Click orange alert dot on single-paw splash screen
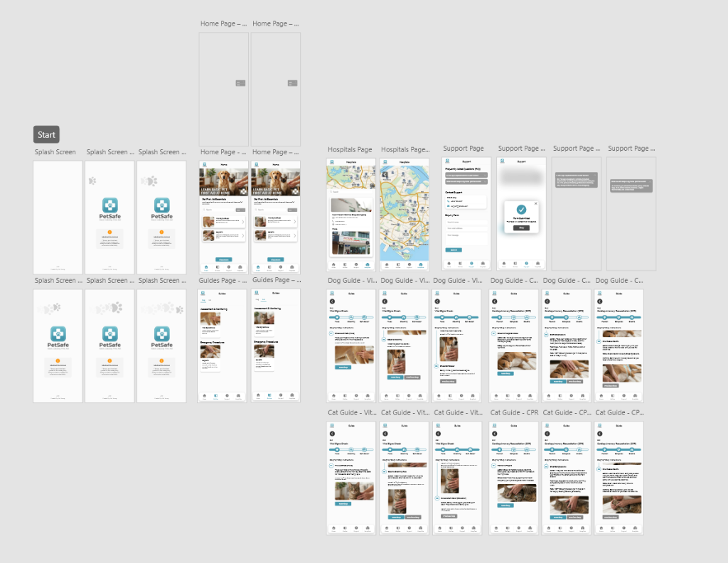 [x=109, y=232]
